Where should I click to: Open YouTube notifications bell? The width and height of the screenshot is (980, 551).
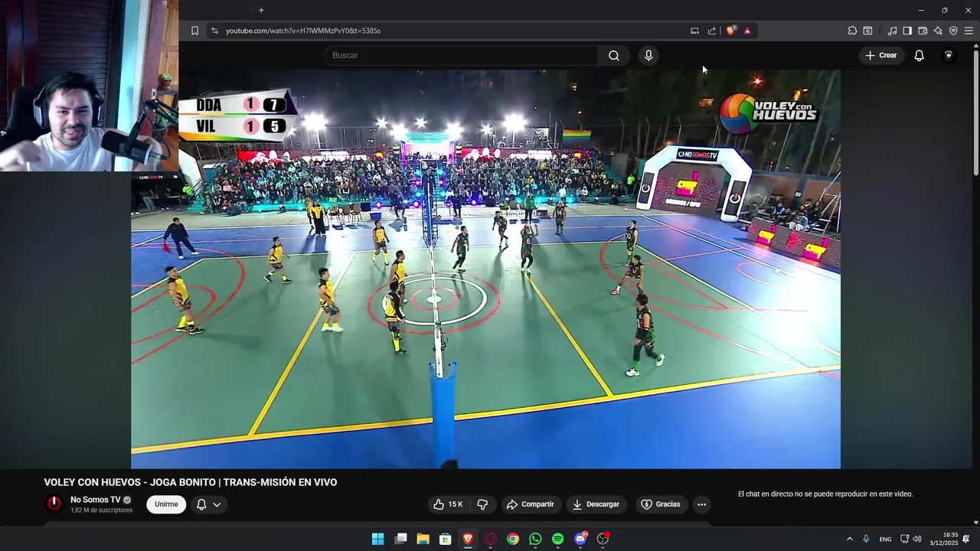pyautogui.click(x=920, y=55)
